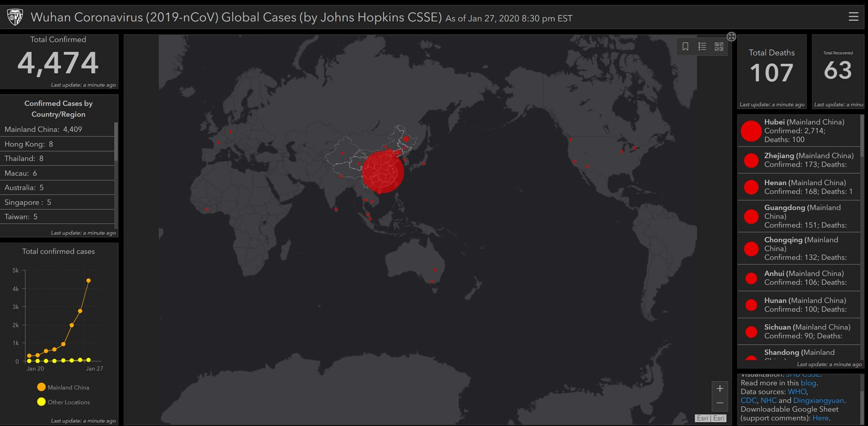Zoom out on the map

[720, 403]
